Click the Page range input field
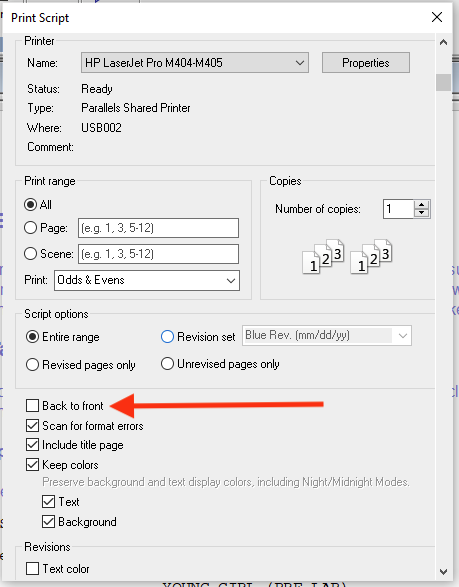The width and height of the screenshot is (459, 587). pos(158,228)
